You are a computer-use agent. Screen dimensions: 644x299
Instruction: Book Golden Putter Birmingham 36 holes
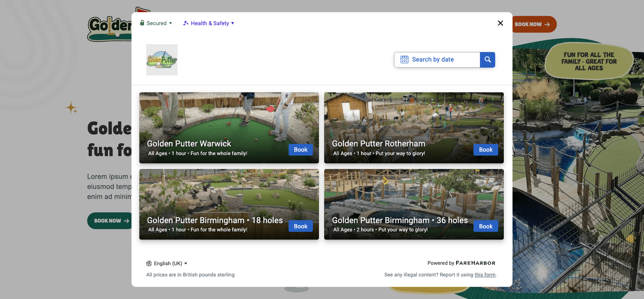486,226
